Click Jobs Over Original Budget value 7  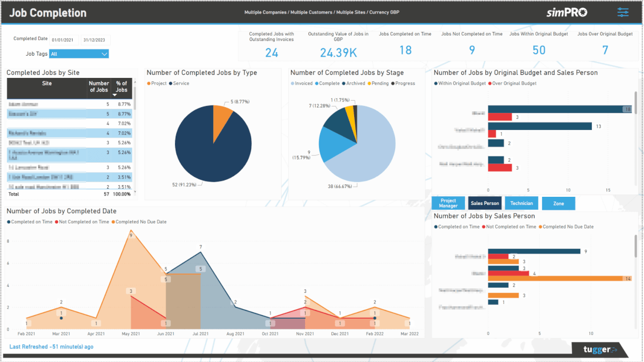pos(605,50)
